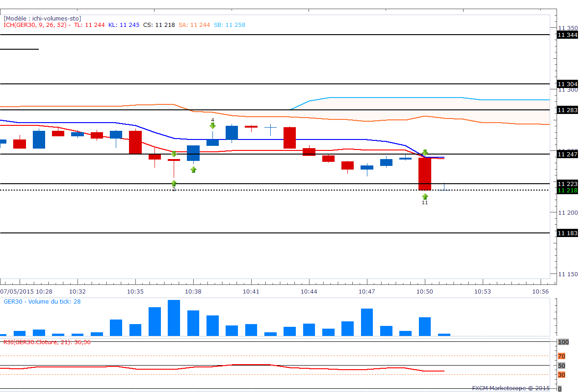Click the blue candle at 10:38

[193, 153]
